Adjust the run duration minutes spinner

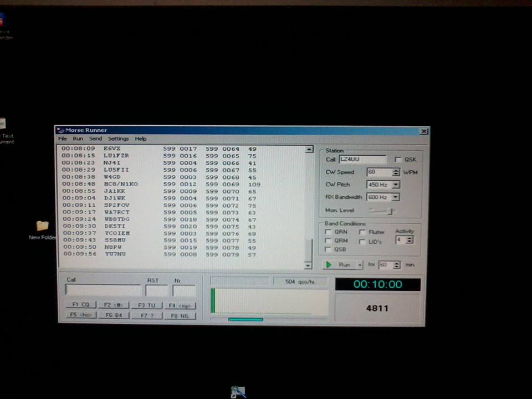[397, 265]
